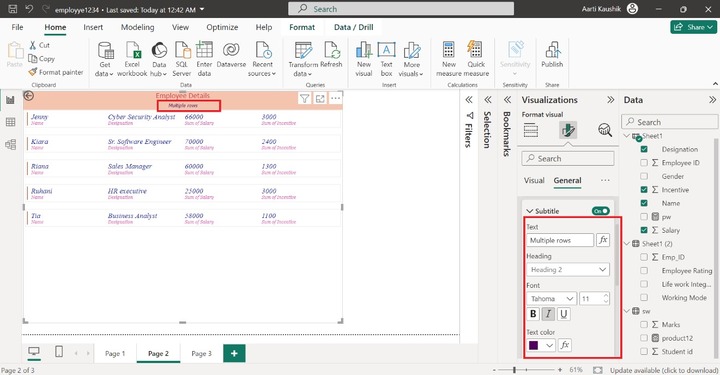
Task: Collapse the Sheet1 (2) table
Action: point(627,244)
